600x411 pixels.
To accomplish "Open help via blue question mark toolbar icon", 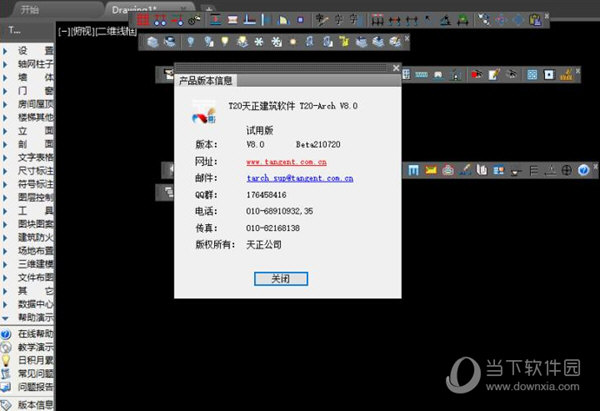I will point(583,170).
